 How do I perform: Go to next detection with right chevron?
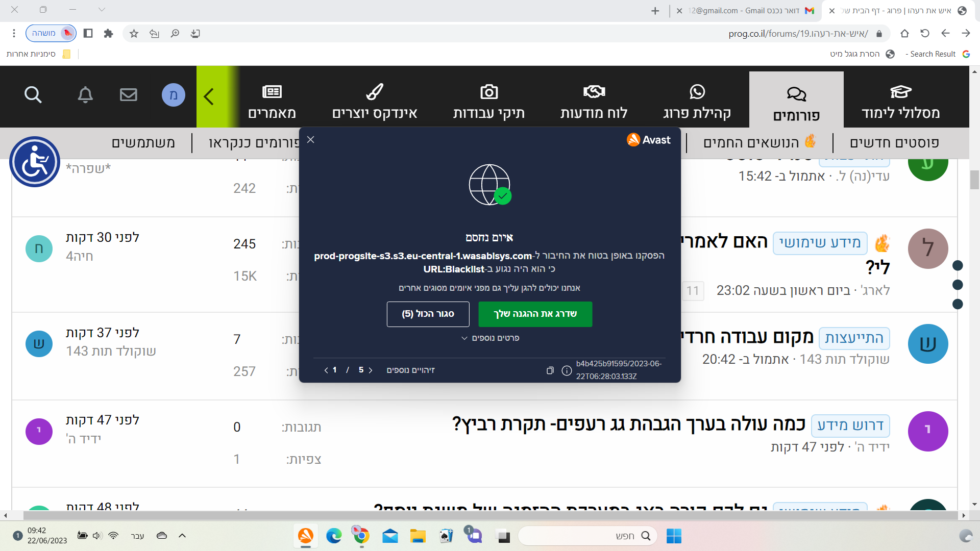(371, 370)
